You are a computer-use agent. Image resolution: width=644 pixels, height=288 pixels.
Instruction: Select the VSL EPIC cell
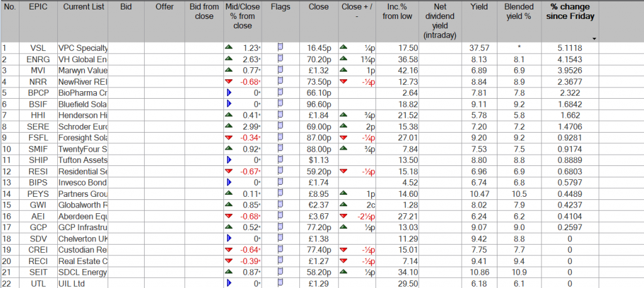[38, 48]
